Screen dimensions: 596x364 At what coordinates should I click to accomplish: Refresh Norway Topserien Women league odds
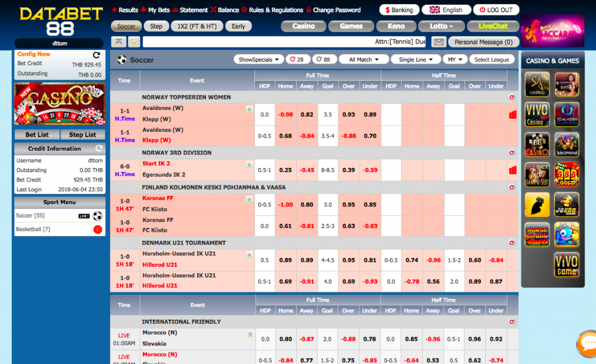click(x=512, y=98)
